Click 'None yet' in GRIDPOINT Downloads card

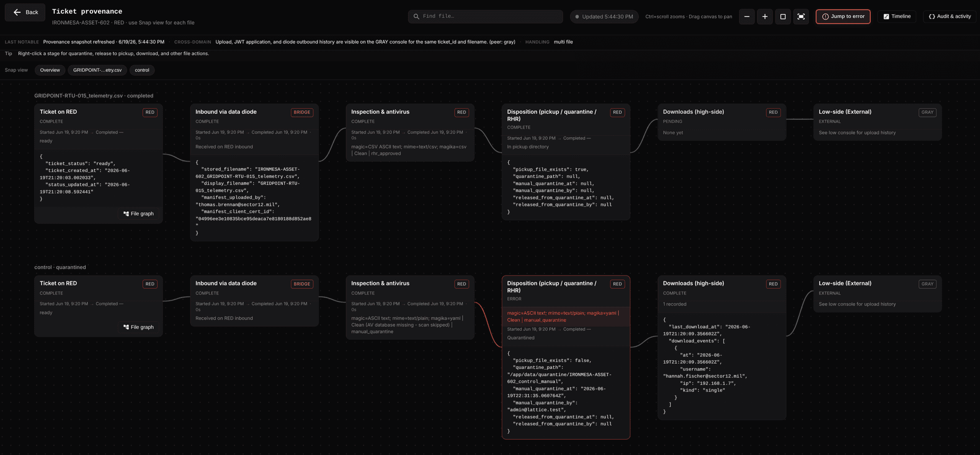coord(673,133)
